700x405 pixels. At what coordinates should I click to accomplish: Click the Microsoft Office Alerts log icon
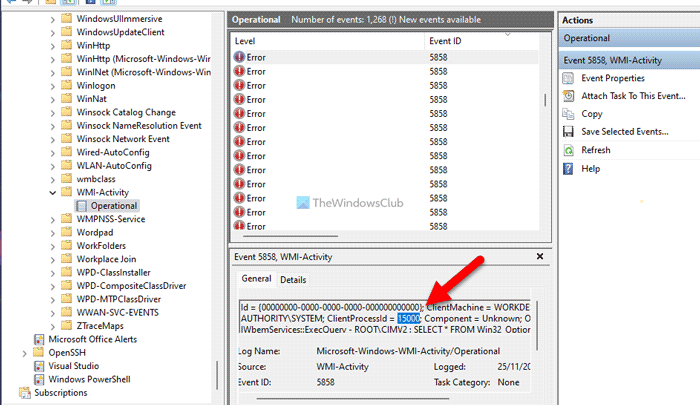coord(39,339)
